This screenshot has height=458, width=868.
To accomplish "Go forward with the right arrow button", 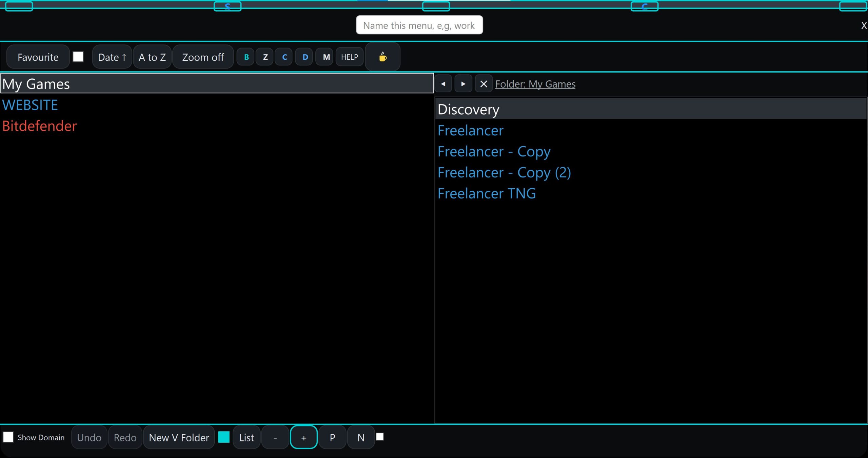I will 463,84.
